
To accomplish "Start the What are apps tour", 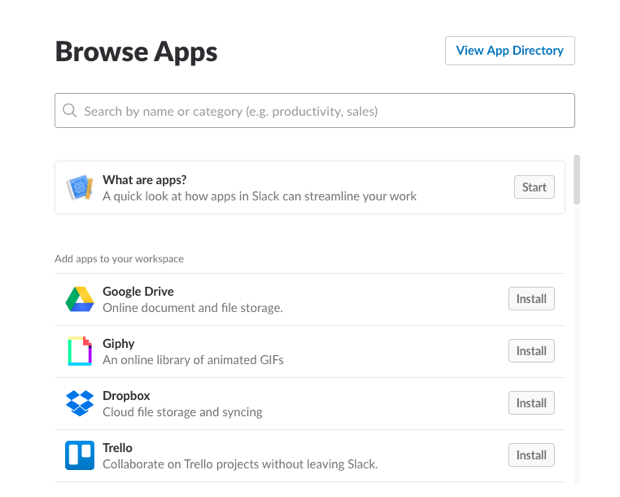I will tap(534, 187).
